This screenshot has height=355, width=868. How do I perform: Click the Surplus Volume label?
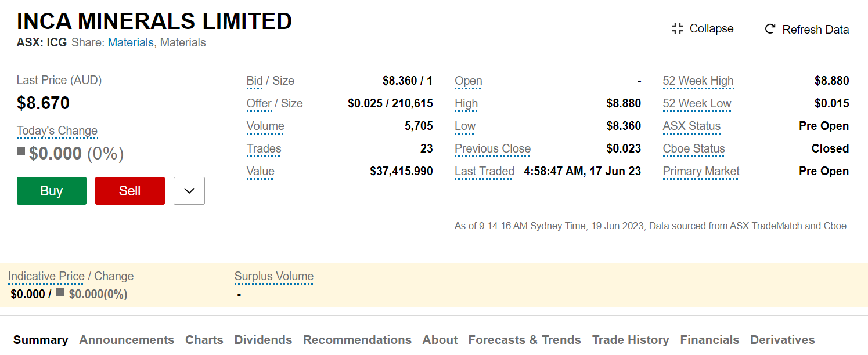coord(274,277)
